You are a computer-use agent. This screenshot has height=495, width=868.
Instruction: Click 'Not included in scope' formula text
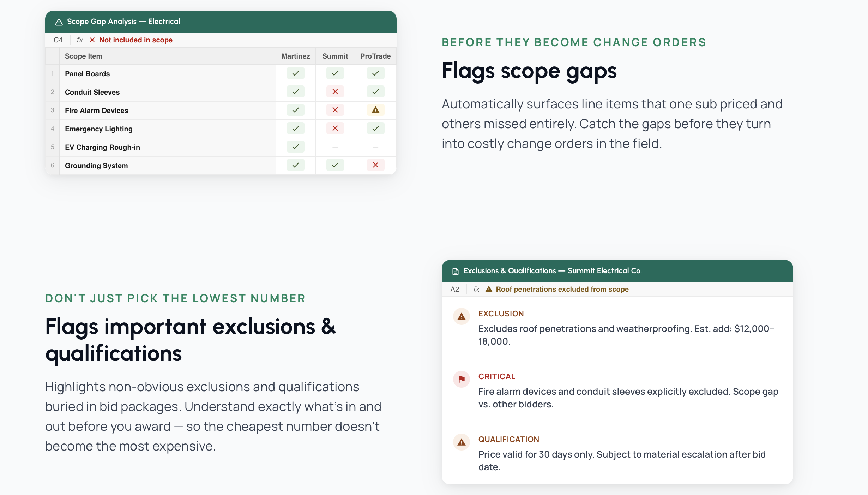click(x=136, y=40)
